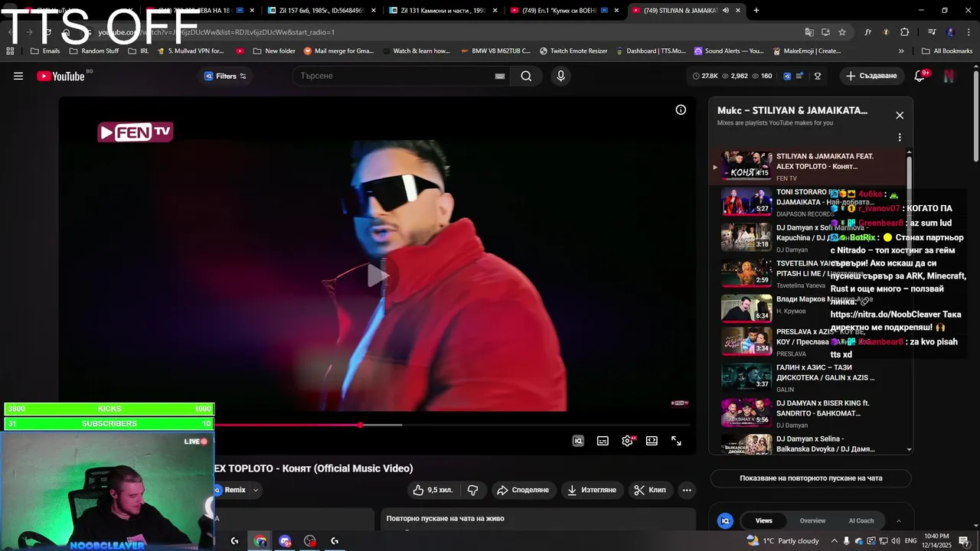Switch to the Eп.1 Купих си ВОЕНЕН tab

click(x=563, y=11)
